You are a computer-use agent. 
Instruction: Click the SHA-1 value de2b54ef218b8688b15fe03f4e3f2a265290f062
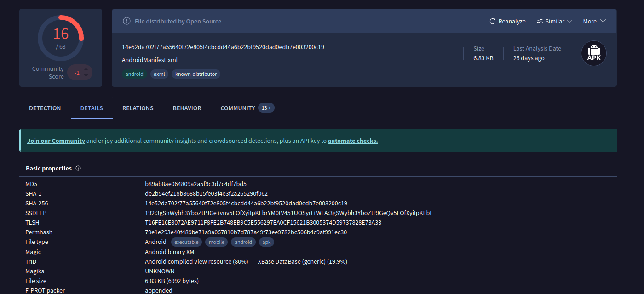click(x=206, y=194)
